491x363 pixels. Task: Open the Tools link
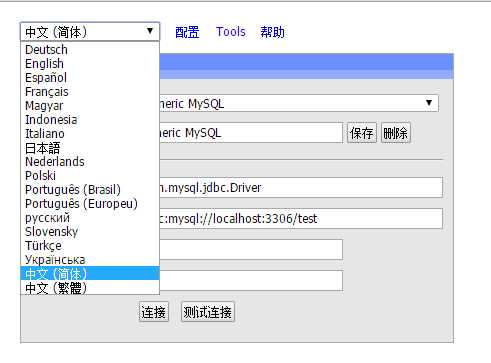pos(231,32)
